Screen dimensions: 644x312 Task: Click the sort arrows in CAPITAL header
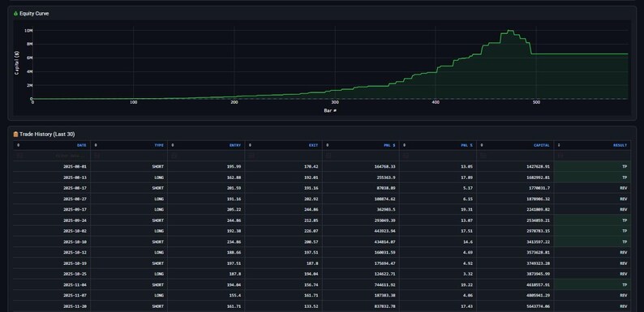coord(482,145)
